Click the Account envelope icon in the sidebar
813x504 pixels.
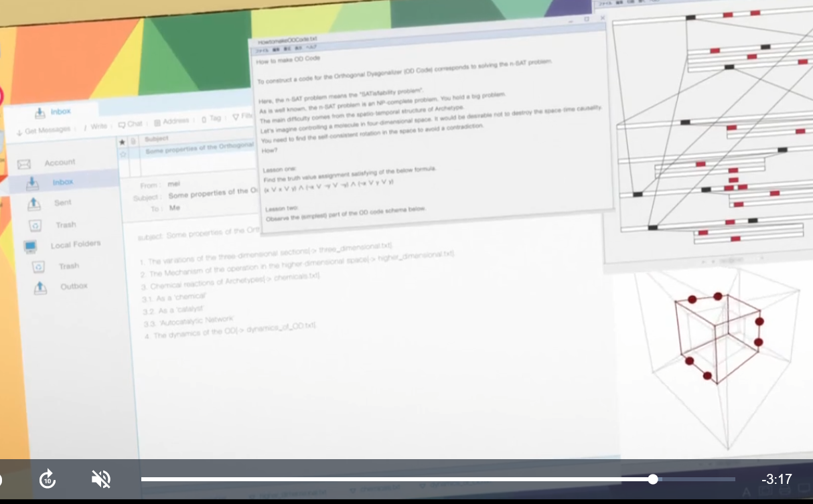click(24, 164)
